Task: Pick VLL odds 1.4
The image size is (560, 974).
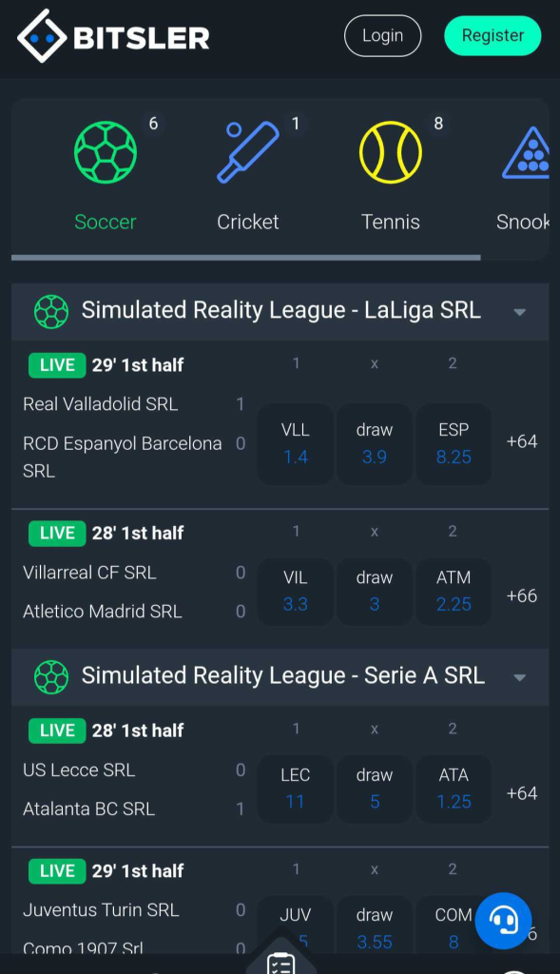Action: [x=296, y=443]
